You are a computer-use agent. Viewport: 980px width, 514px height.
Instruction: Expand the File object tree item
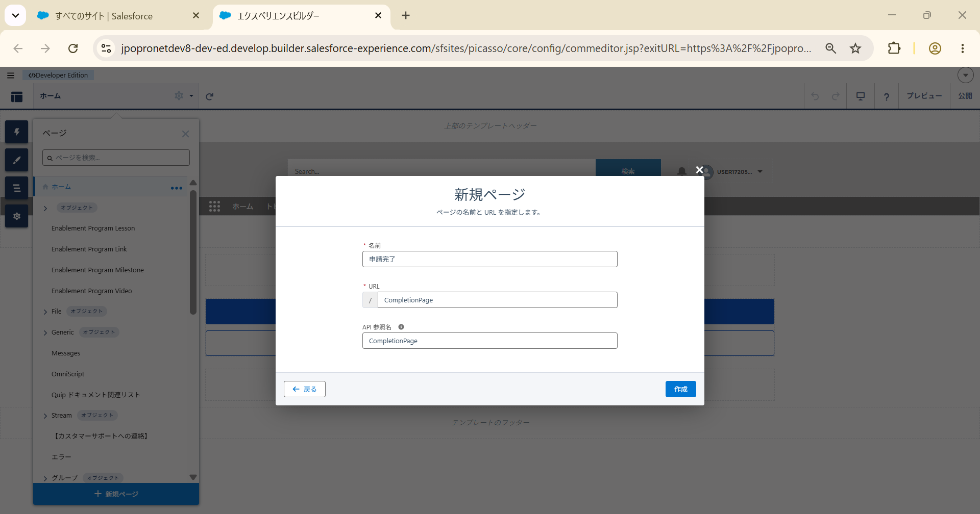coord(45,312)
